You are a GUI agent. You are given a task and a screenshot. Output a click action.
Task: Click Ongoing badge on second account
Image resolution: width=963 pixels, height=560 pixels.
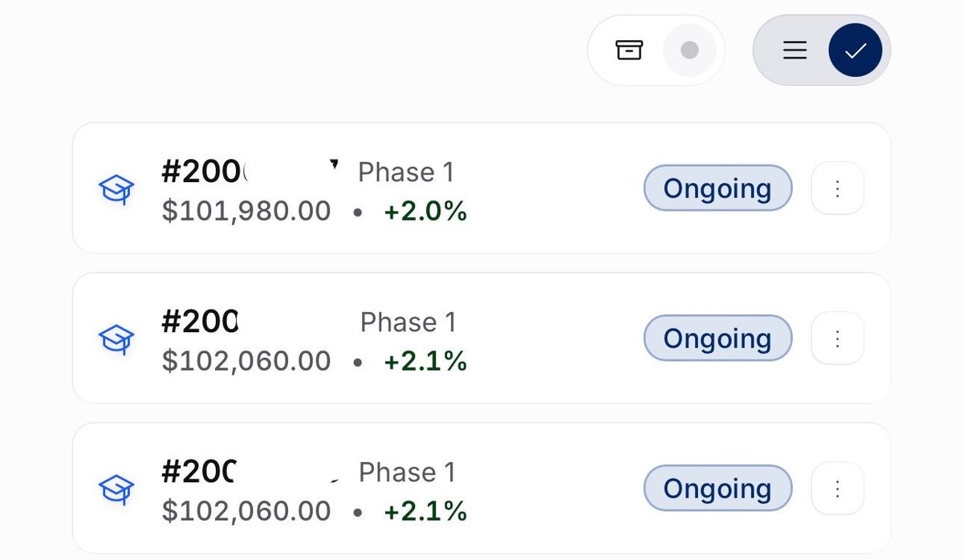pyautogui.click(x=717, y=339)
